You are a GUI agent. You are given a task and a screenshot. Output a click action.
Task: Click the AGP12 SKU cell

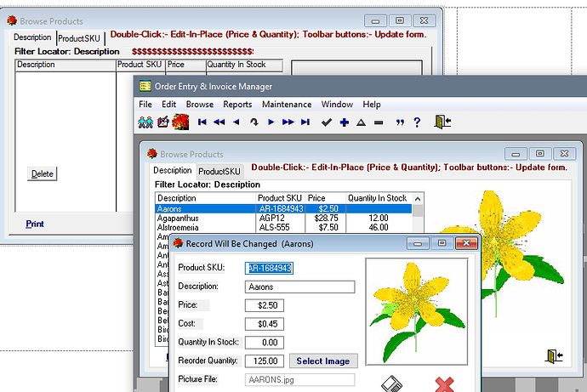coord(272,218)
